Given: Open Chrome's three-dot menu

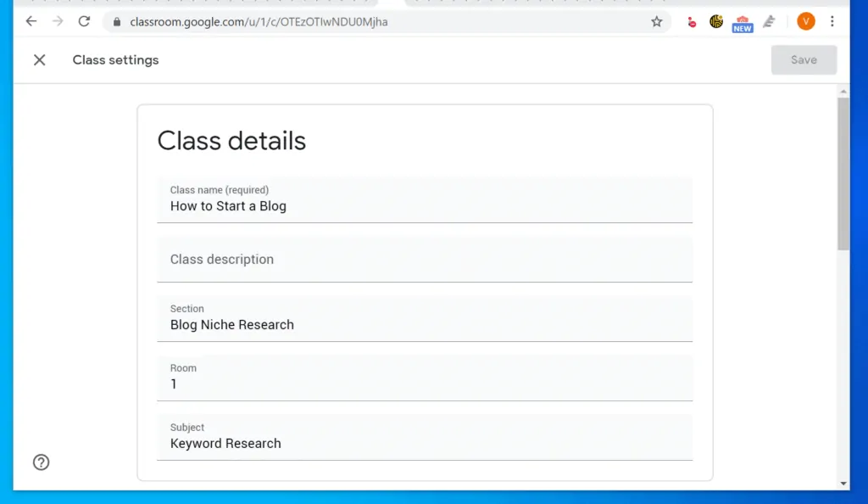Looking at the screenshot, I should (x=833, y=21).
